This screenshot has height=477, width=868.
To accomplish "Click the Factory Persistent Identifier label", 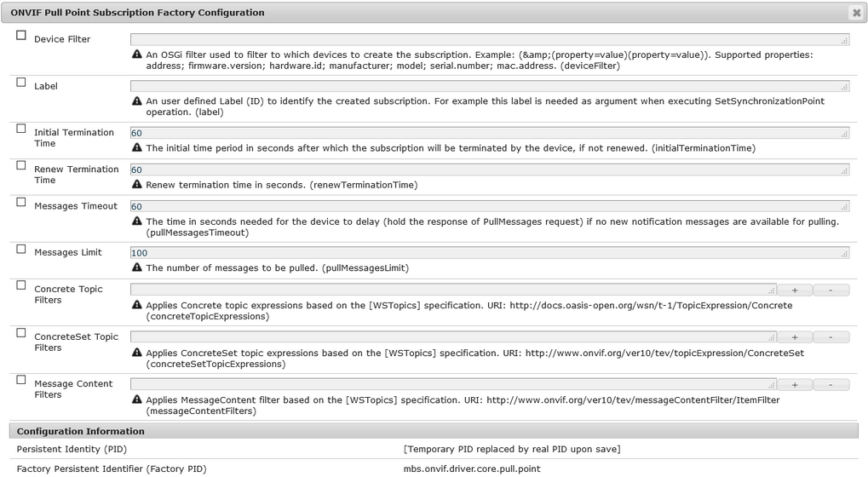I will pyautogui.click(x=112, y=468).
